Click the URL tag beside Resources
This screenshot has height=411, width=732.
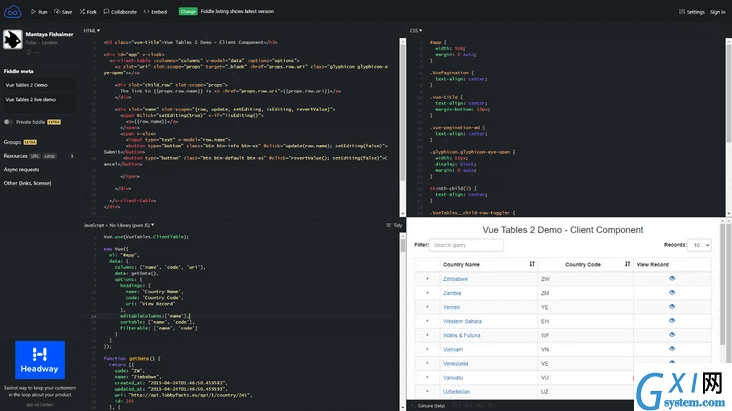coord(35,156)
